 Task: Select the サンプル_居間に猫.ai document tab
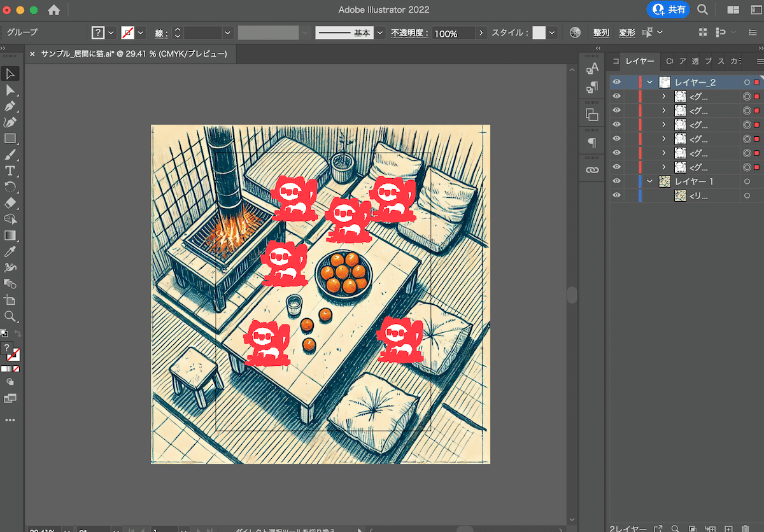134,54
